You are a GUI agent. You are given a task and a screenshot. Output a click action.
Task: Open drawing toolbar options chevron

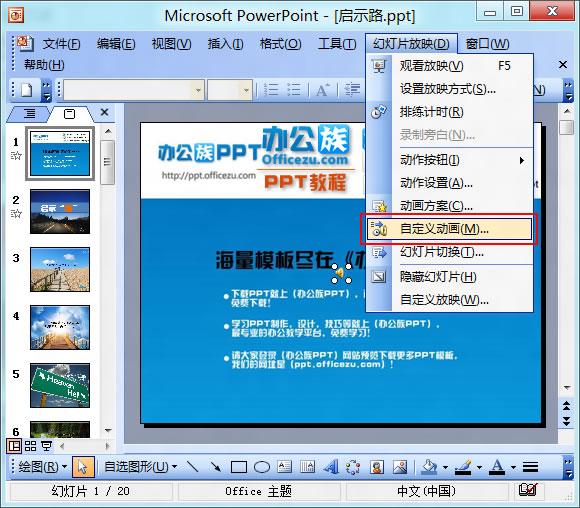click(x=568, y=467)
